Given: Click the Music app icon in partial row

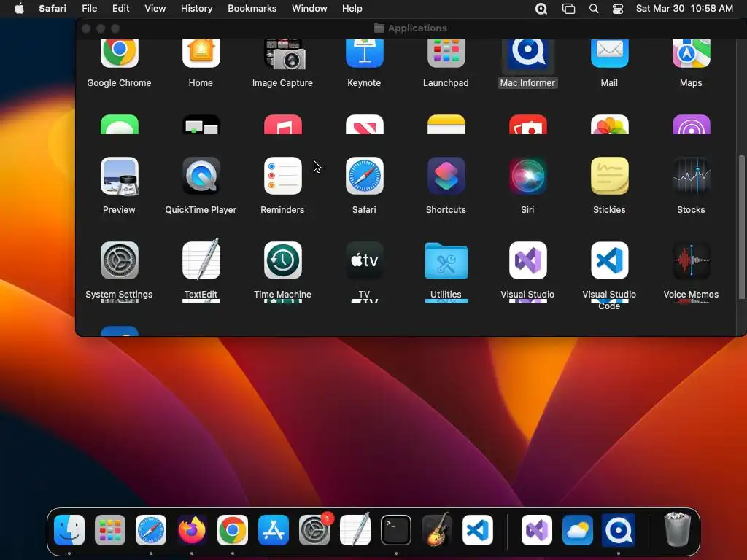Looking at the screenshot, I should [282, 124].
